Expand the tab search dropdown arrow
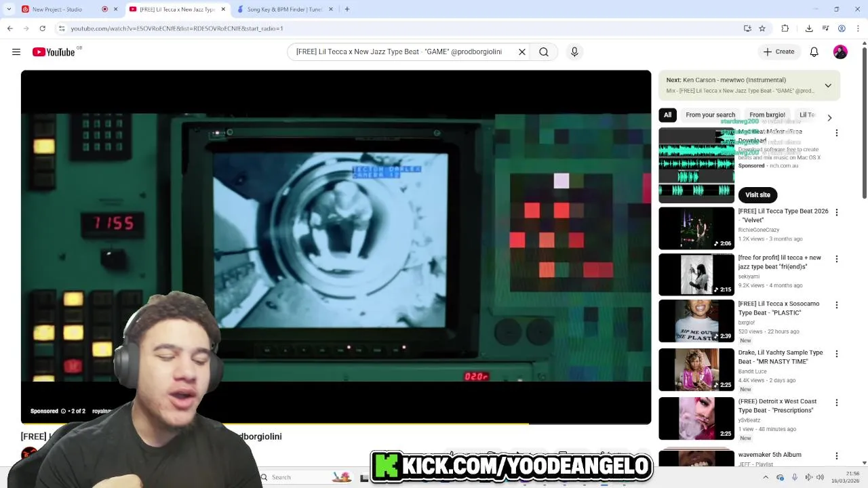This screenshot has width=868, height=488. pyautogui.click(x=8, y=9)
